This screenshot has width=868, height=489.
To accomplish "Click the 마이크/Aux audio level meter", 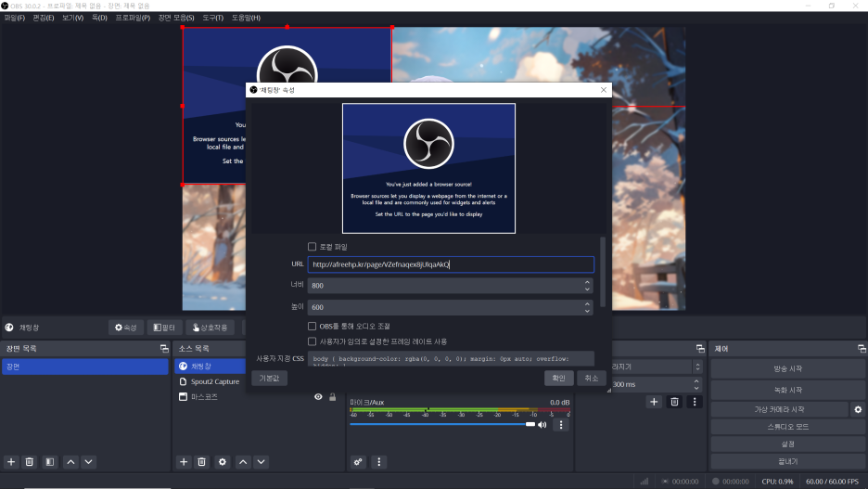I will tap(459, 410).
